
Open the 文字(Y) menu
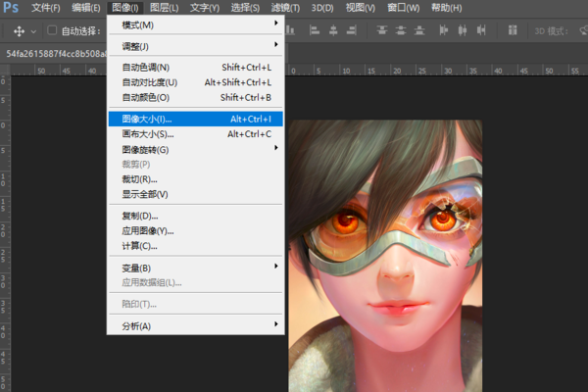tap(205, 8)
